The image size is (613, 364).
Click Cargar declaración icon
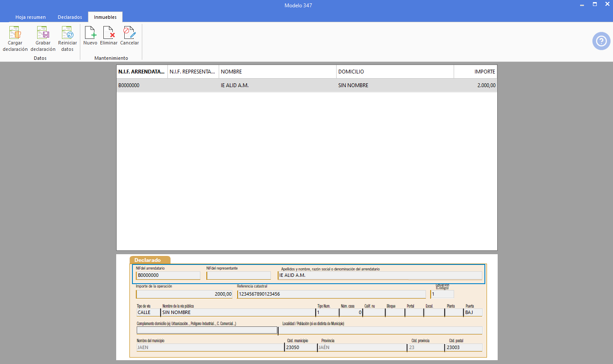(x=15, y=32)
